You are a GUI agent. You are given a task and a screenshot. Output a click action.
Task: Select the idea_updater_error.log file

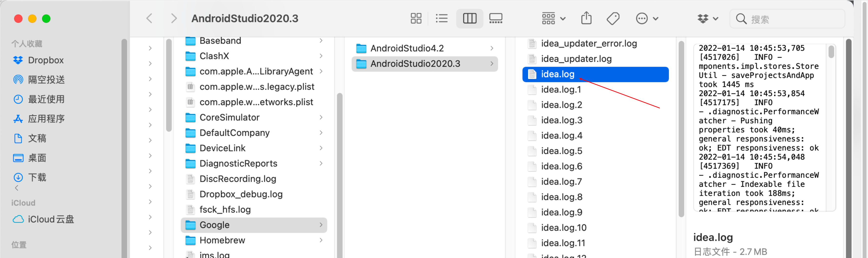(595, 43)
